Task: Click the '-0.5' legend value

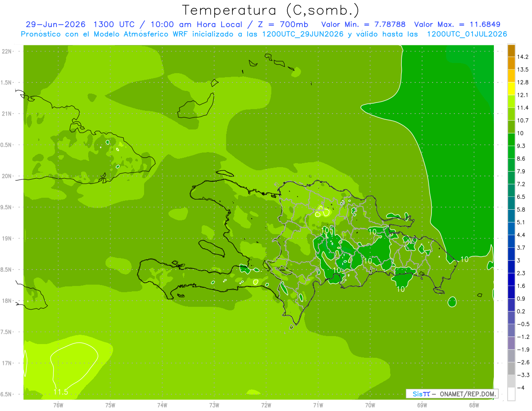Action: [523, 324]
